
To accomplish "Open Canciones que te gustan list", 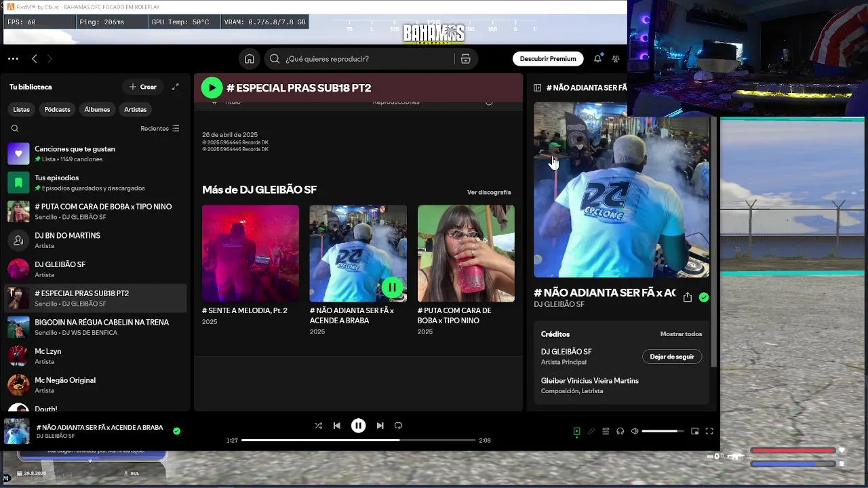I will pyautogui.click(x=96, y=154).
